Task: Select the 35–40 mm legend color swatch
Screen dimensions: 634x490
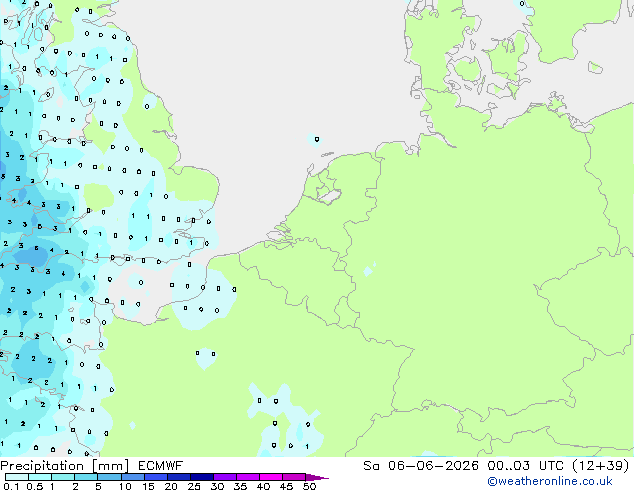Action: tap(248, 477)
